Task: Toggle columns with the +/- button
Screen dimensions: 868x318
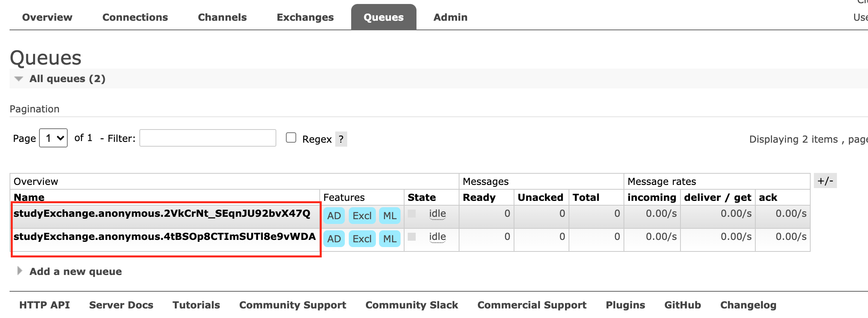Action: coord(825,181)
